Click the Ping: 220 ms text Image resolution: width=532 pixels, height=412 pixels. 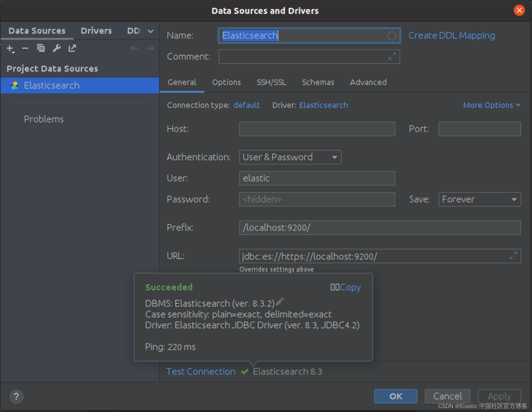coord(171,347)
